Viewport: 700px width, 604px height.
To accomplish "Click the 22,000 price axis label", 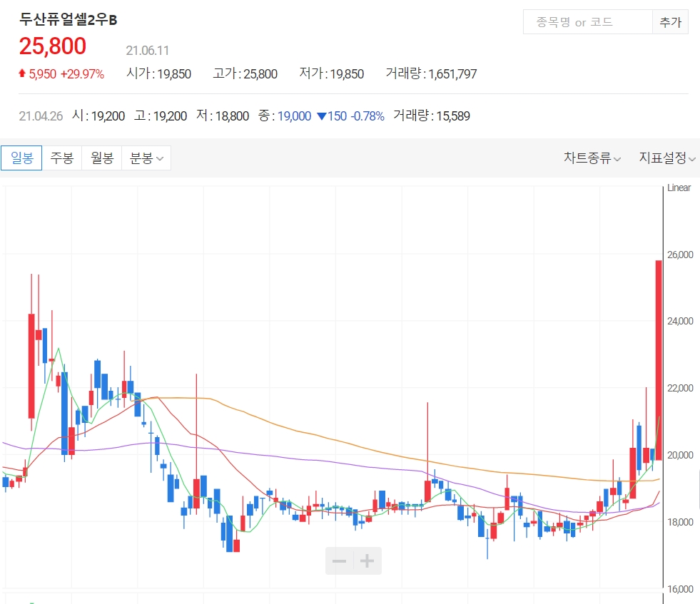I will 680,388.
